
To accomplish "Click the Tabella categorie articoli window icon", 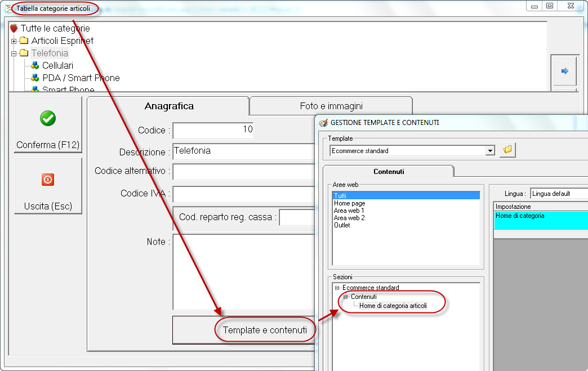I will tap(8, 8).
